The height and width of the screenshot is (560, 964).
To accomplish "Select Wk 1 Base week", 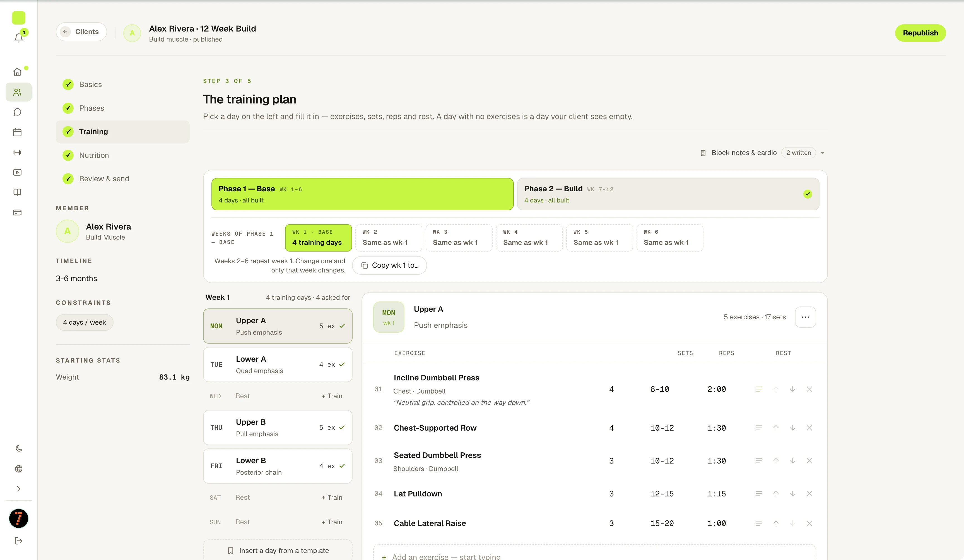I will pyautogui.click(x=318, y=238).
